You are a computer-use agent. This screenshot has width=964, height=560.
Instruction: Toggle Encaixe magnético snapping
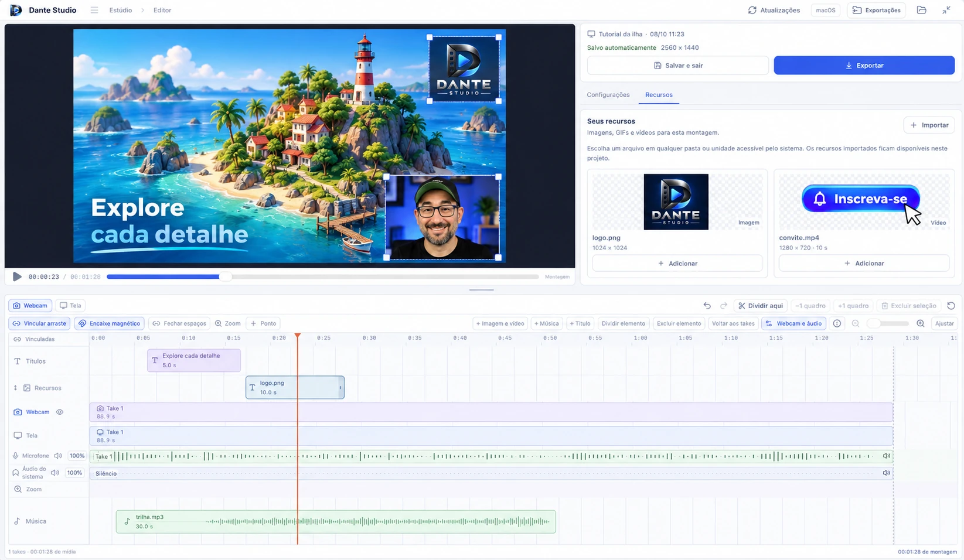(110, 323)
